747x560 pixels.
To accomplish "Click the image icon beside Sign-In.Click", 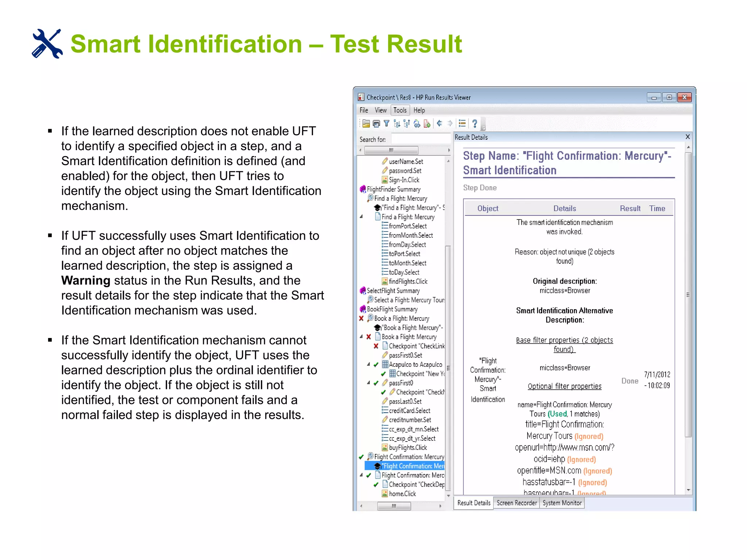I will pyautogui.click(x=384, y=180).
